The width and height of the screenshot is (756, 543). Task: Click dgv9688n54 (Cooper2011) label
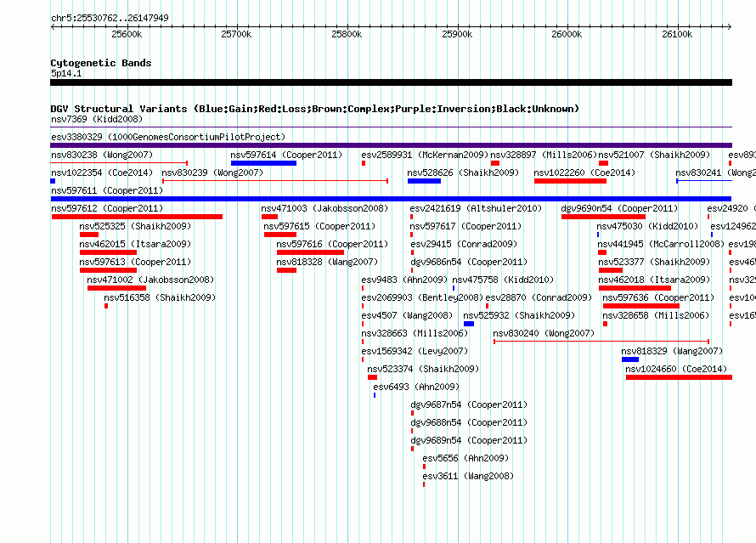coord(469,422)
